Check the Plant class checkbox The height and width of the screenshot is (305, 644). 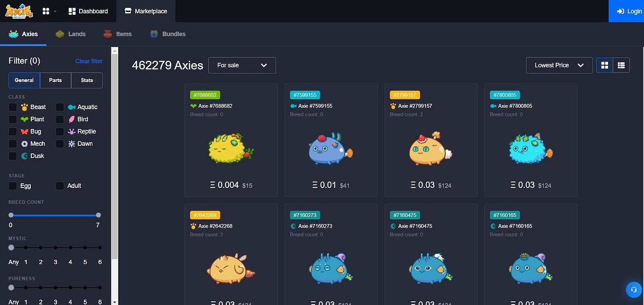(13, 119)
